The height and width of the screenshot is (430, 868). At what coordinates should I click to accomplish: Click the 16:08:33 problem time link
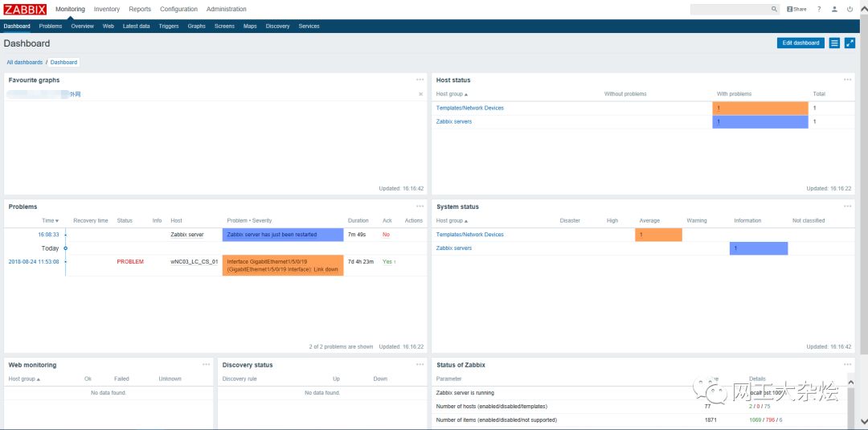click(x=48, y=235)
